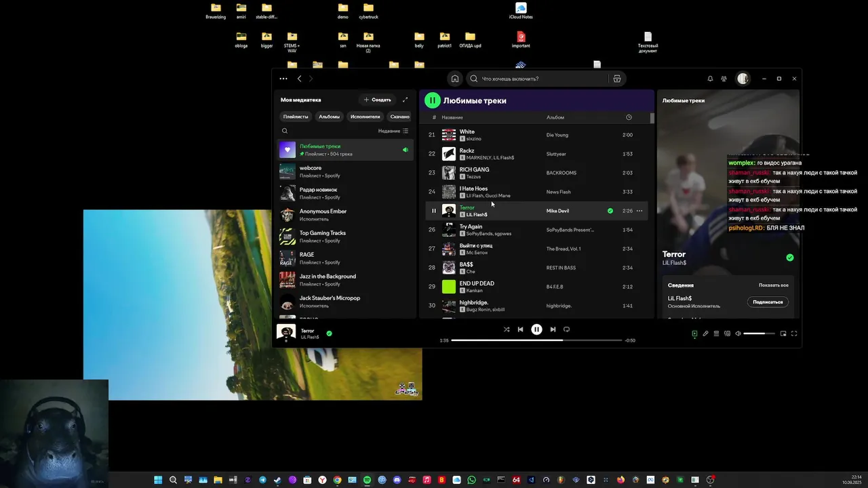Open the Windows Start button
The image size is (868, 488).
(158, 480)
